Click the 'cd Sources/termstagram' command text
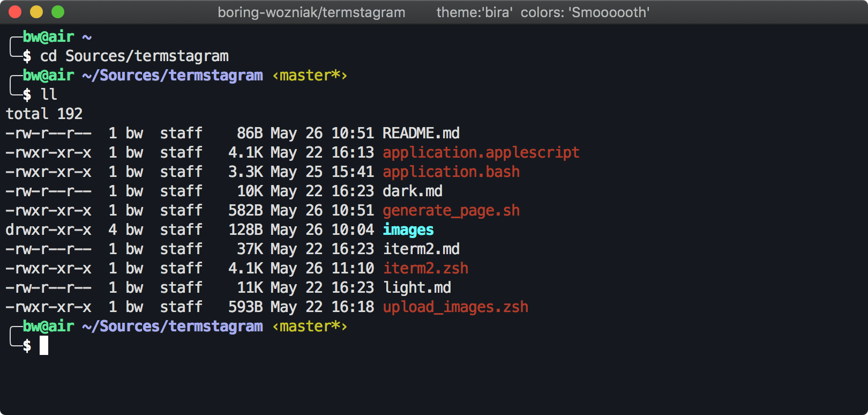Image resolution: width=868 pixels, height=415 pixels. (x=134, y=56)
